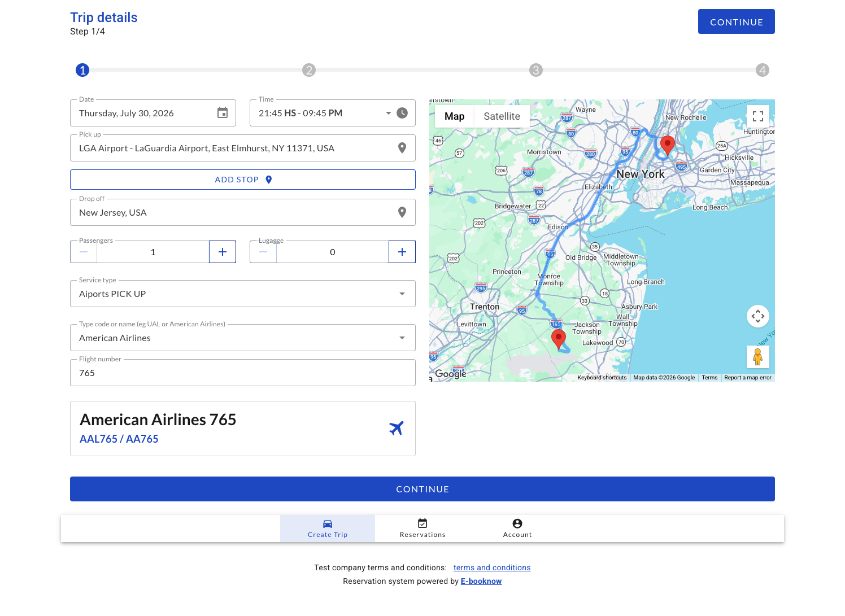Open the airline code dropdown
Viewport: 845px width, 616px height.
[x=402, y=338]
